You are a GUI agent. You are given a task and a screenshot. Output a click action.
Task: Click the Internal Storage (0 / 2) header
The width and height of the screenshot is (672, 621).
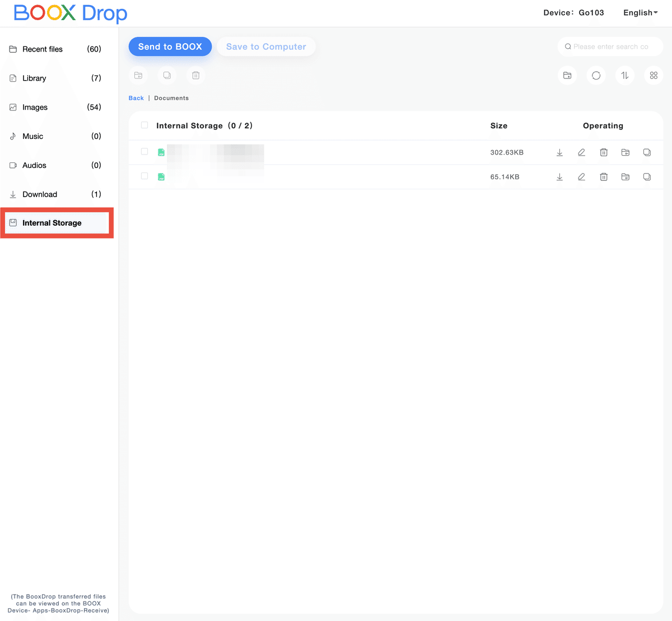204,126
